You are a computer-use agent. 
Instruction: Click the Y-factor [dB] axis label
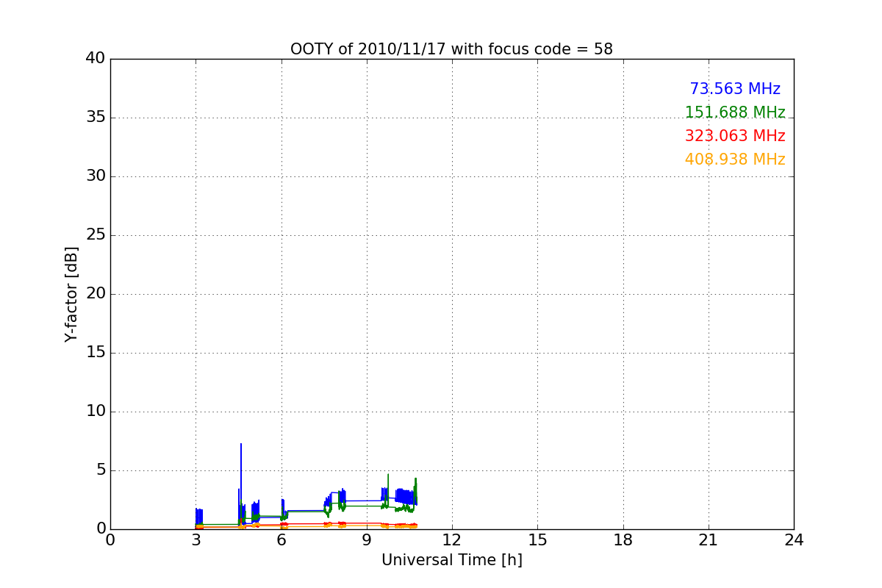[71, 294]
